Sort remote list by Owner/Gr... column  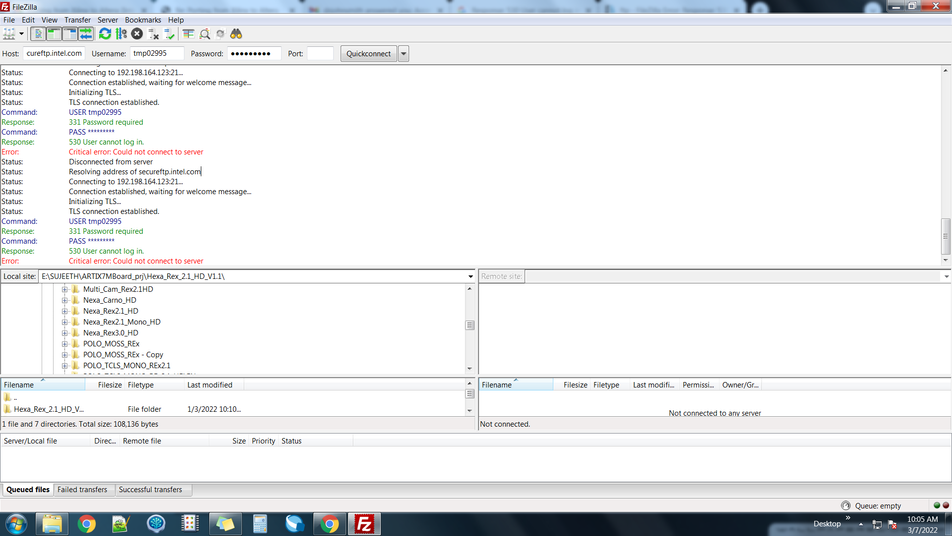coord(740,385)
